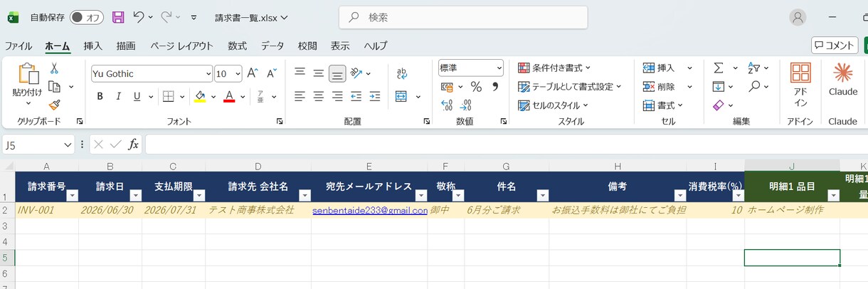This screenshot has height=289, width=868.
Task: Toggle italic formatting
Action: pyautogui.click(x=118, y=96)
